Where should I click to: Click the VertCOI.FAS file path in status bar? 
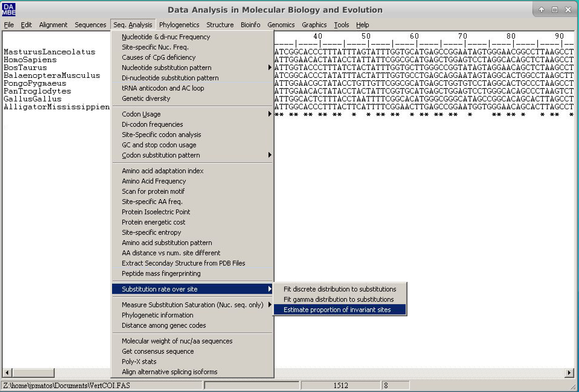[67, 385]
